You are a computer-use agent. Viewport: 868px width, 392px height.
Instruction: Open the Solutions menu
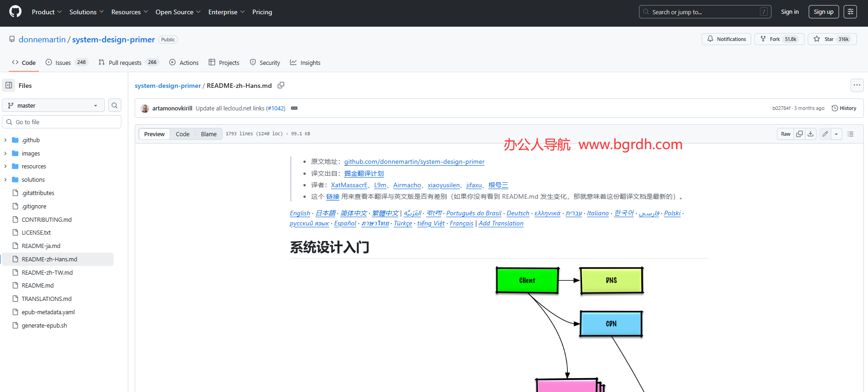click(86, 12)
